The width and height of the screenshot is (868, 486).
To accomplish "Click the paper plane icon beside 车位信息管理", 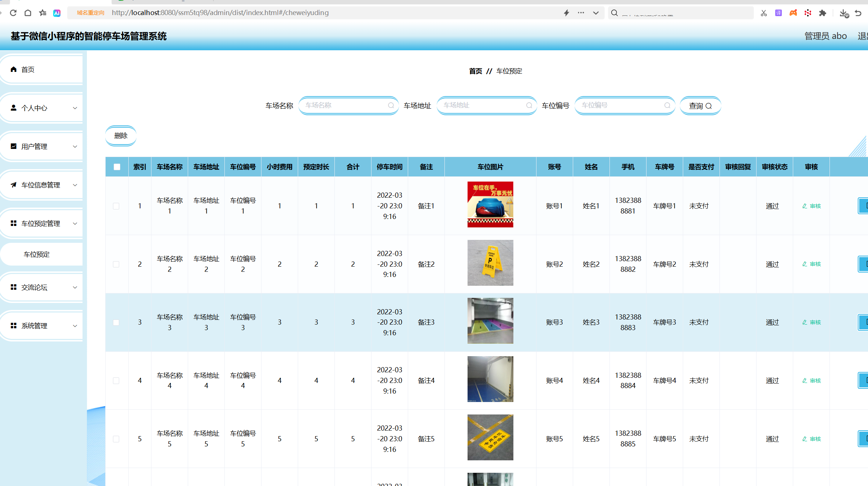I will [14, 185].
